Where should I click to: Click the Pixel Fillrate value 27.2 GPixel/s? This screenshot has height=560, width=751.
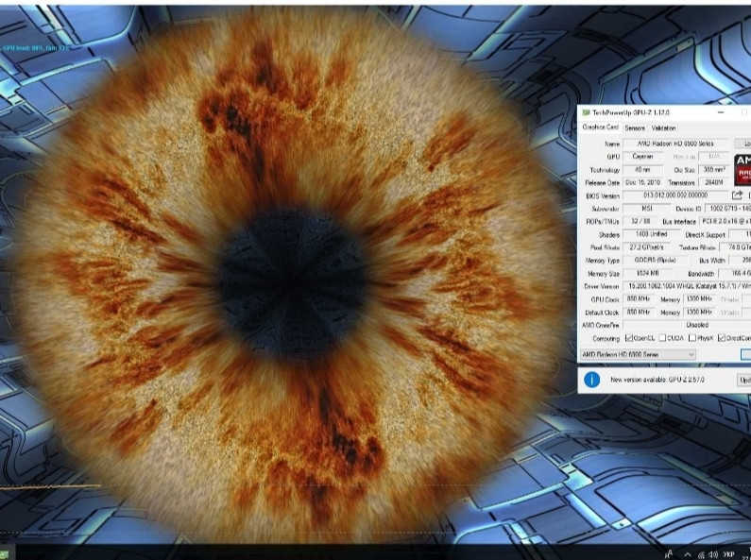pyautogui.click(x=646, y=247)
